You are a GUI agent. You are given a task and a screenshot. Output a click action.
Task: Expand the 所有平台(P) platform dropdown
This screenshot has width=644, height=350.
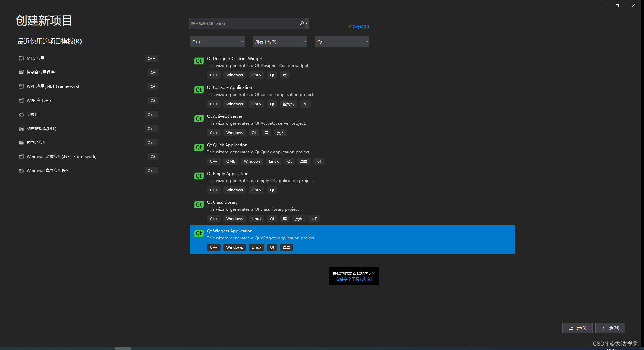click(280, 42)
